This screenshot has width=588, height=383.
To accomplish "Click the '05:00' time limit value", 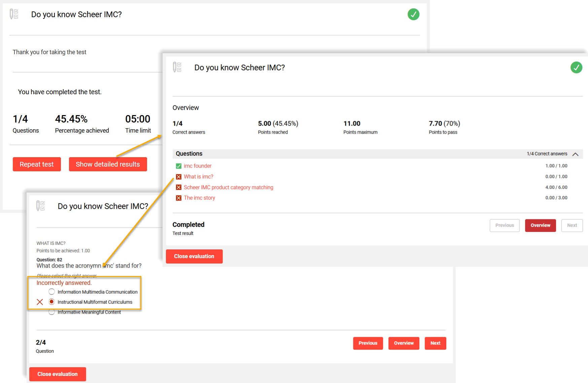I will pyautogui.click(x=138, y=119).
